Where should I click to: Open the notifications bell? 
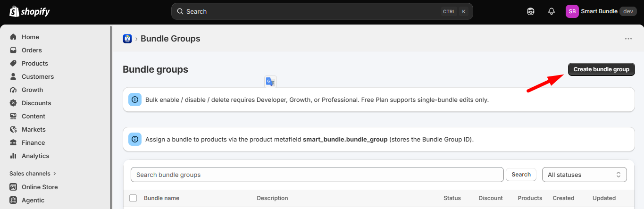(x=552, y=11)
